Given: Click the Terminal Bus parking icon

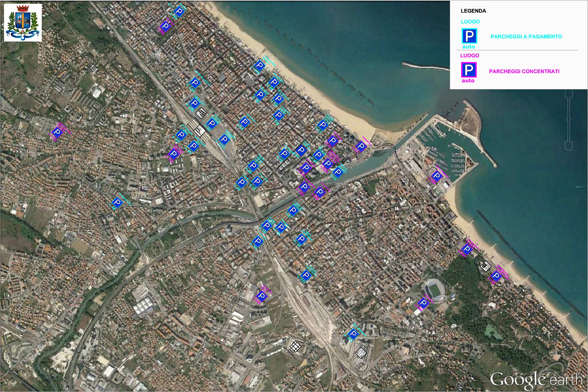Looking at the screenshot, I should [194, 103].
